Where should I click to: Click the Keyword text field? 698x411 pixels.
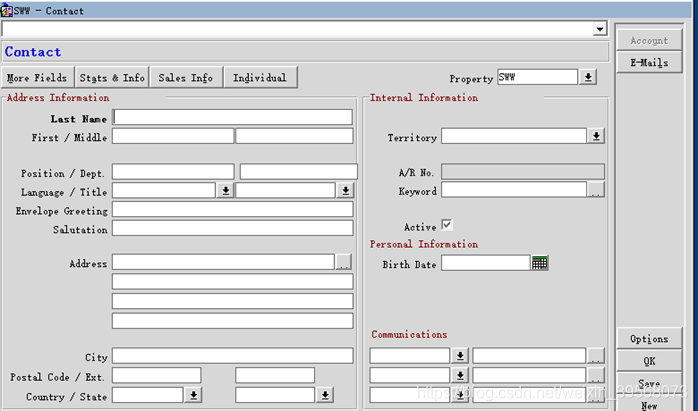point(514,190)
